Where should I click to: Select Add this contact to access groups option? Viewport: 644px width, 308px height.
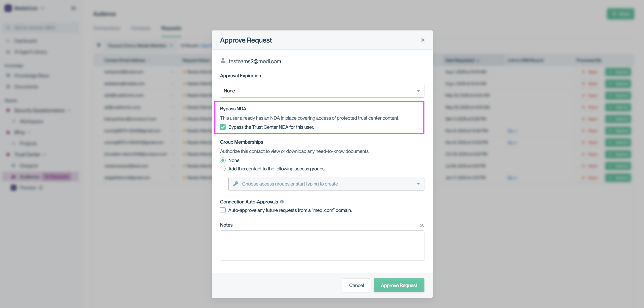[x=223, y=169]
